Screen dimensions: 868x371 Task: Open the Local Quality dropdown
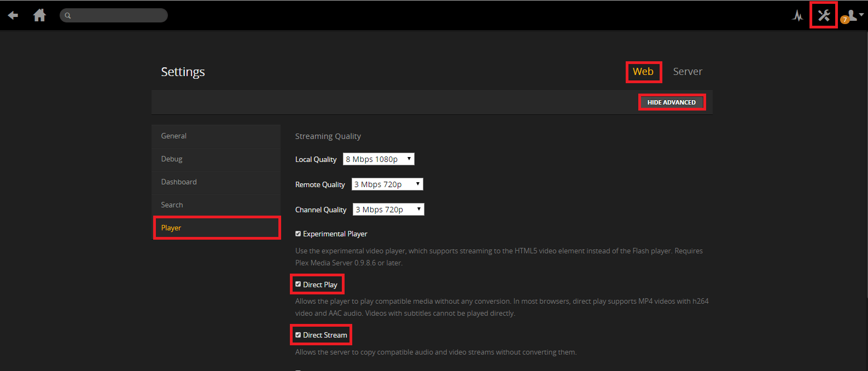[x=378, y=159]
